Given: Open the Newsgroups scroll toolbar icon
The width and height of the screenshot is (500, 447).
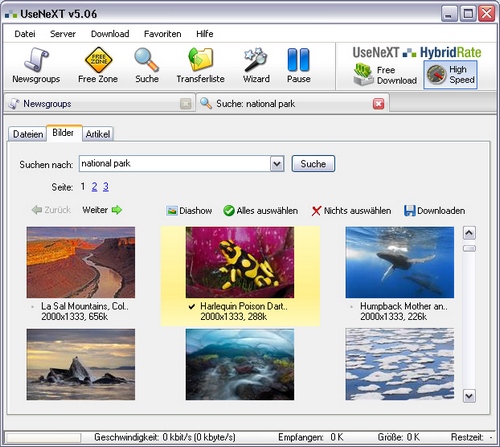Looking at the screenshot, I should (36, 60).
